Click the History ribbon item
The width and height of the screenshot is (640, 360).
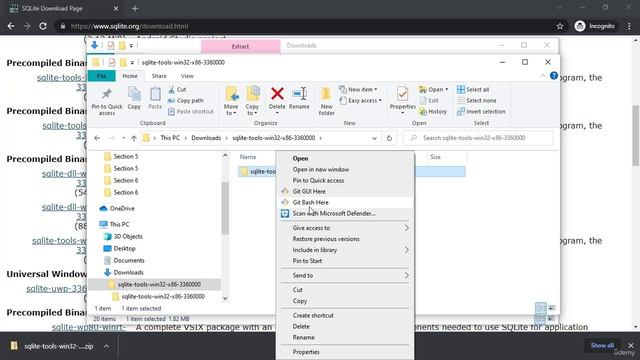(x=433, y=111)
